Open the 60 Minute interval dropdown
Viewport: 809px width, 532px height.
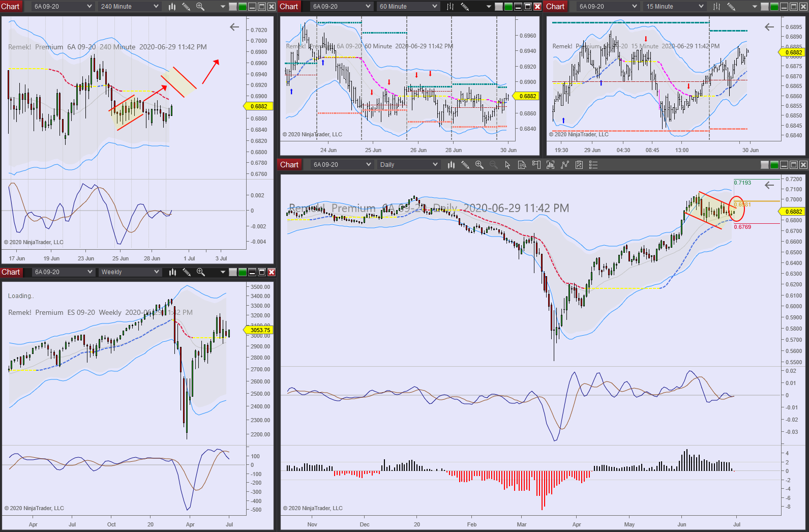(x=408, y=7)
